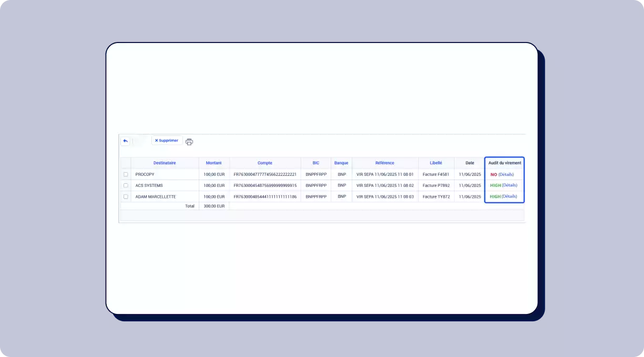644x357 pixels.
Task: Sort by Destinataire column header
Action: coord(165,163)
